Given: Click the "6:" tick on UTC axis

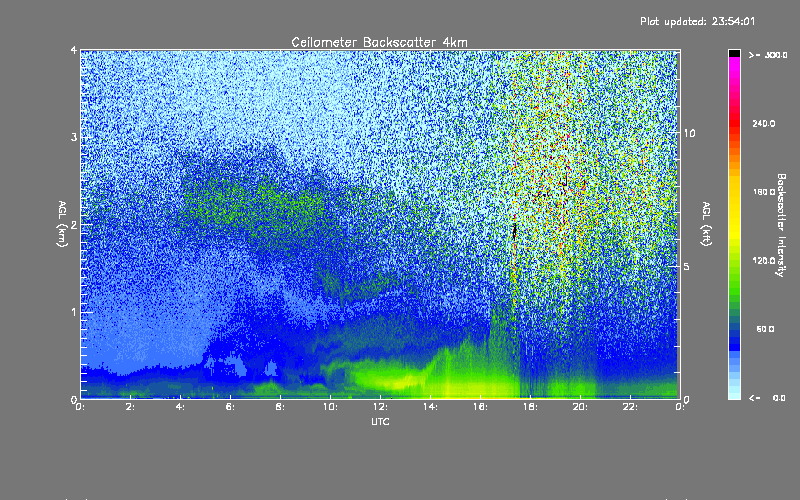Looking at the screenshot, I should tap(230, 407).
